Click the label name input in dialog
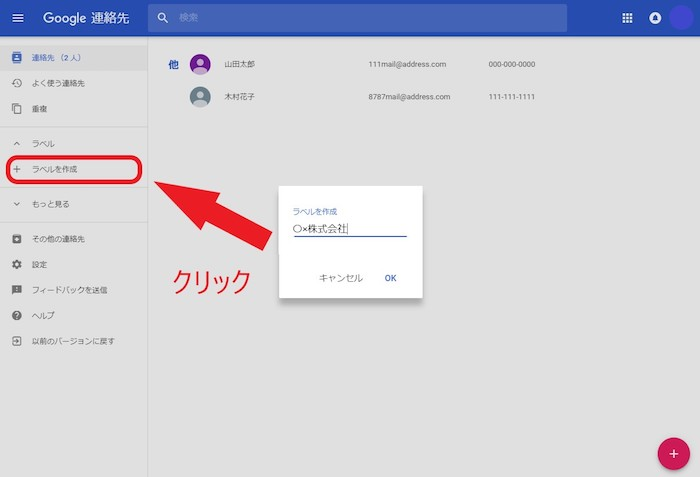The height and width of the screenshot is (477, 700). 350,229
